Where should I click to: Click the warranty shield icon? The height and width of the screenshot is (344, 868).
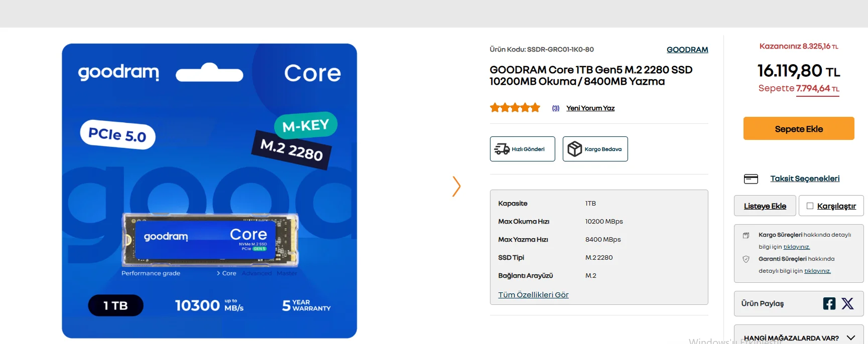[x=746, y=259]
